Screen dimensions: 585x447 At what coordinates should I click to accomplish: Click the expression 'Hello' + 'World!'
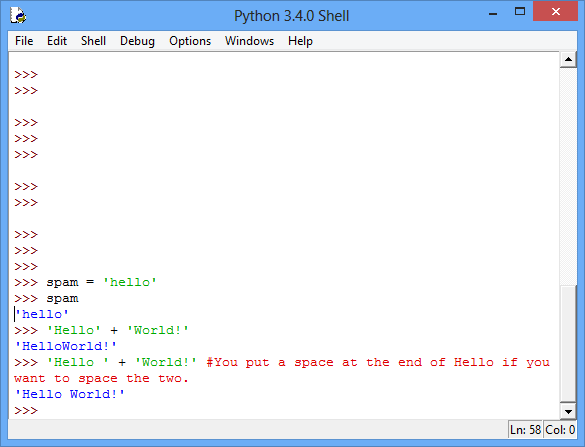[118, 330]
